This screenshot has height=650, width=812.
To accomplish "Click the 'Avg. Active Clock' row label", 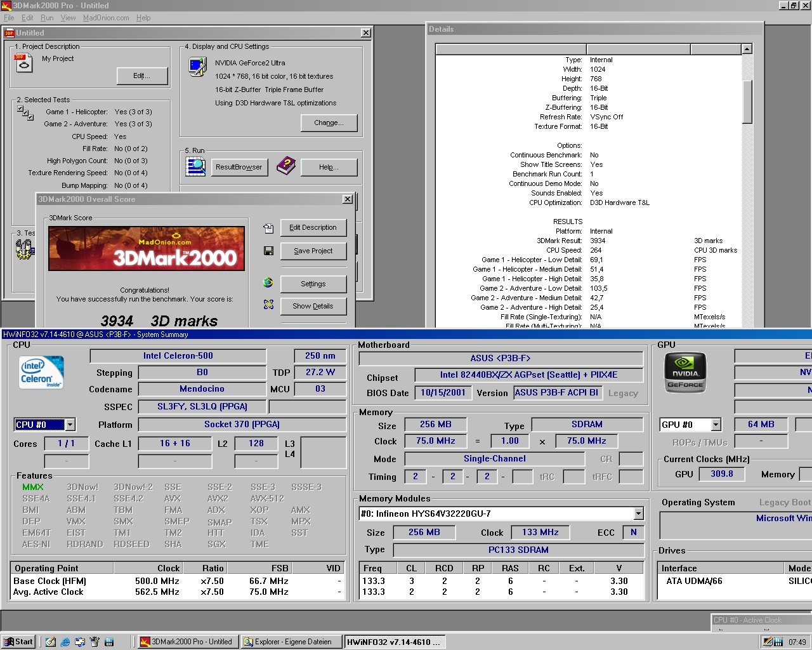I will click(x=48, y=592).
